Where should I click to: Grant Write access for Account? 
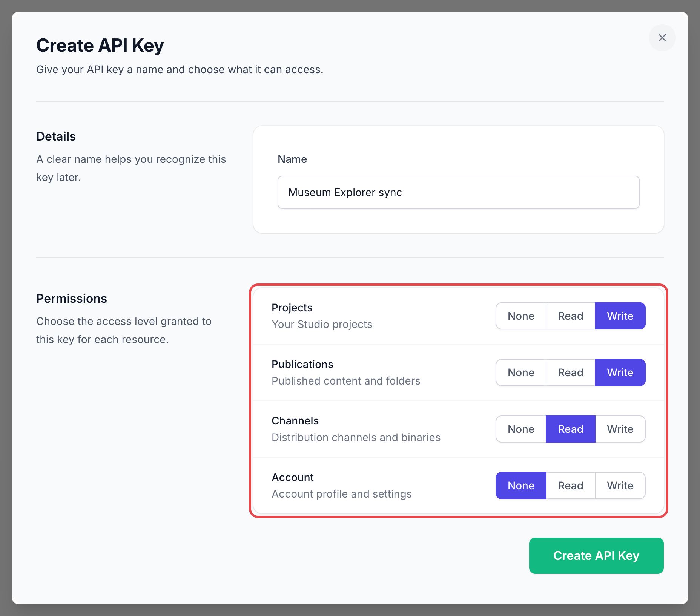tap(620, 486)
